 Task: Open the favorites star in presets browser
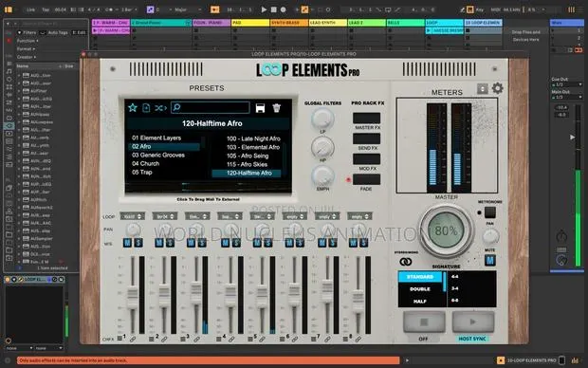click(x=133, y=108)
